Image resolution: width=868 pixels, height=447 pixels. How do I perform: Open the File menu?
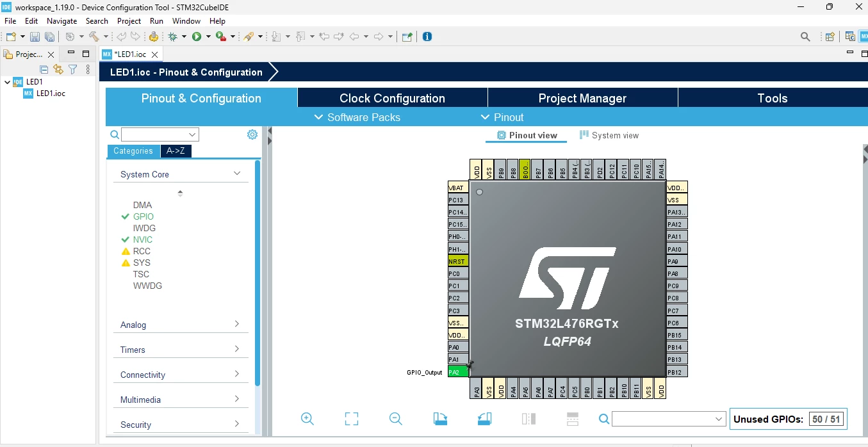pyautogui.click(x=10, y=21)
